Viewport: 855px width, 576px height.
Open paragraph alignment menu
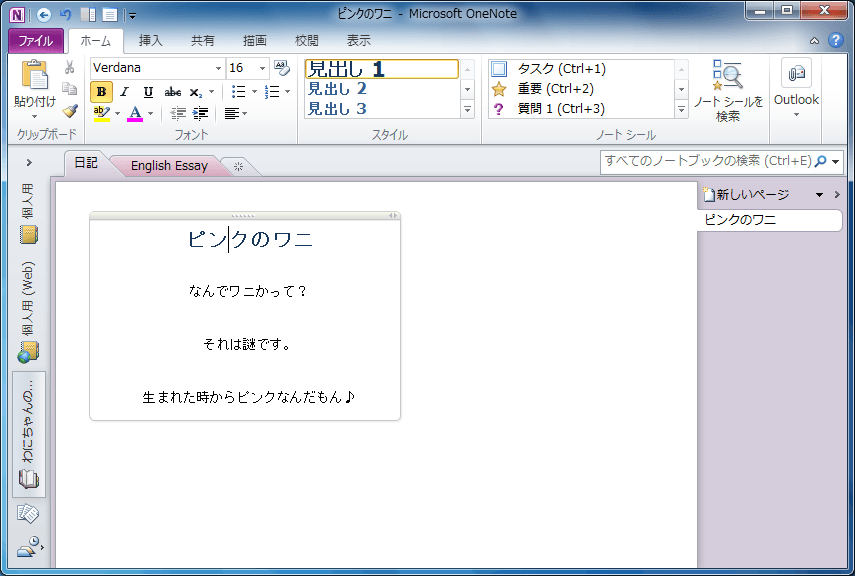click(236, 113)
